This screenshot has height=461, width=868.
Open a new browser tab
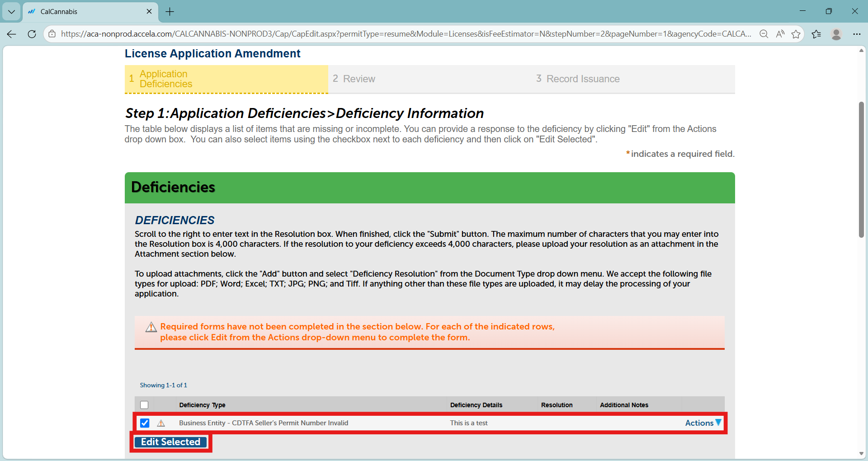point(170,12)
